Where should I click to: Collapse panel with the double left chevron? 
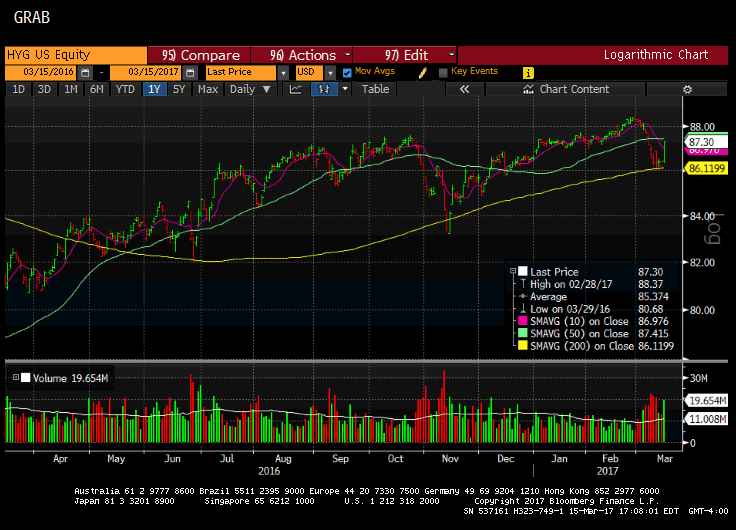(464, 89)
